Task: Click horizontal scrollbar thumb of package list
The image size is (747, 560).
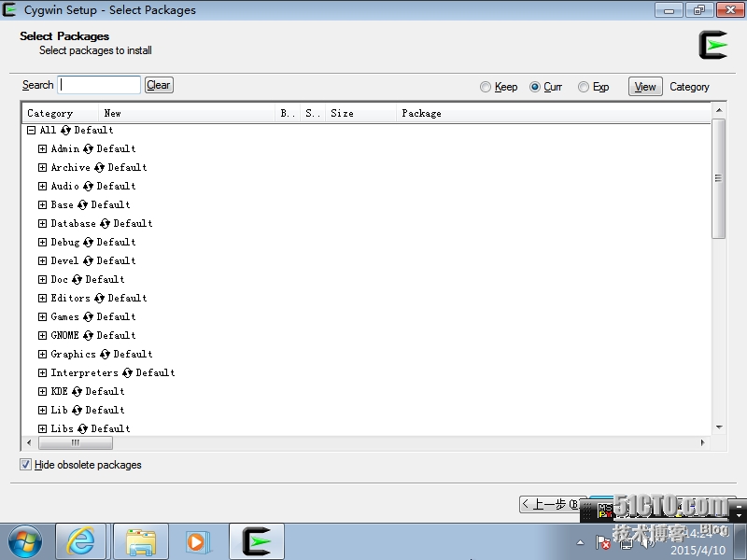Action: tap(76, 442)
